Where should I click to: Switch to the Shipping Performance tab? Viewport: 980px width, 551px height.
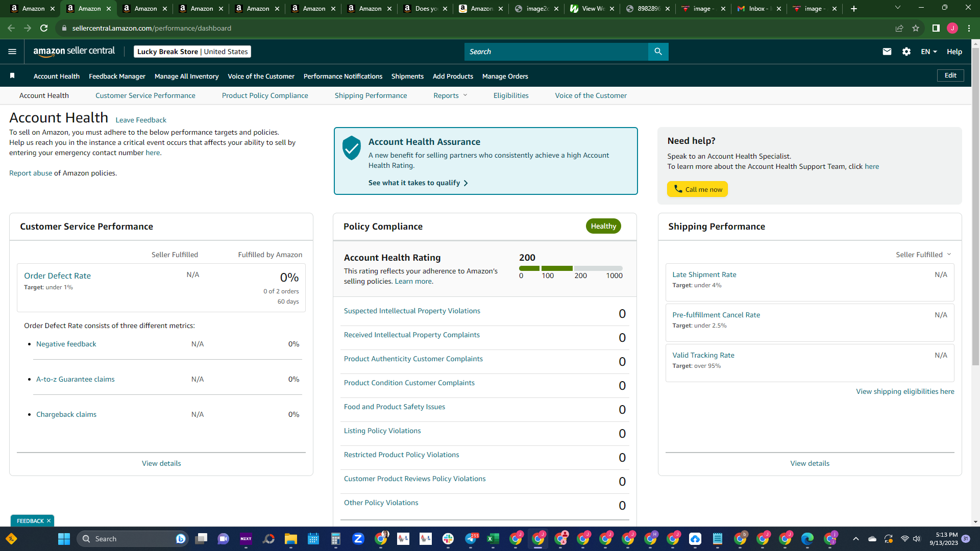tap(371, 95)
